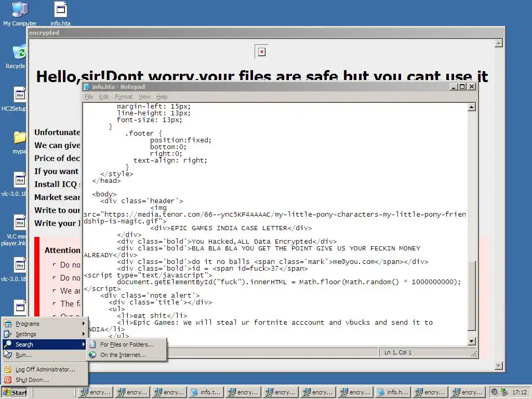Click the network tray icon next to time
The width and height of the screenshot is (532, 399).
[x=504, y=392]
